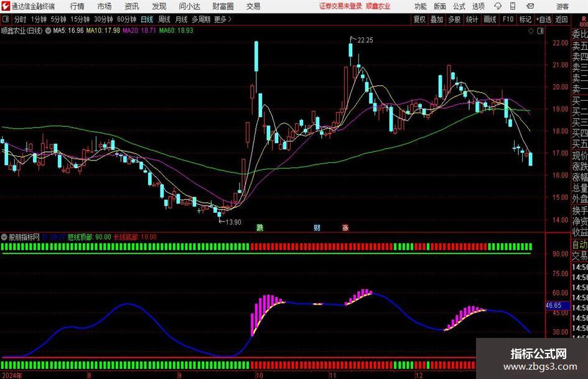Click the 短线顶部: 90.00 indicator value
The image size is (588, 379).
(x=89, y=237)
